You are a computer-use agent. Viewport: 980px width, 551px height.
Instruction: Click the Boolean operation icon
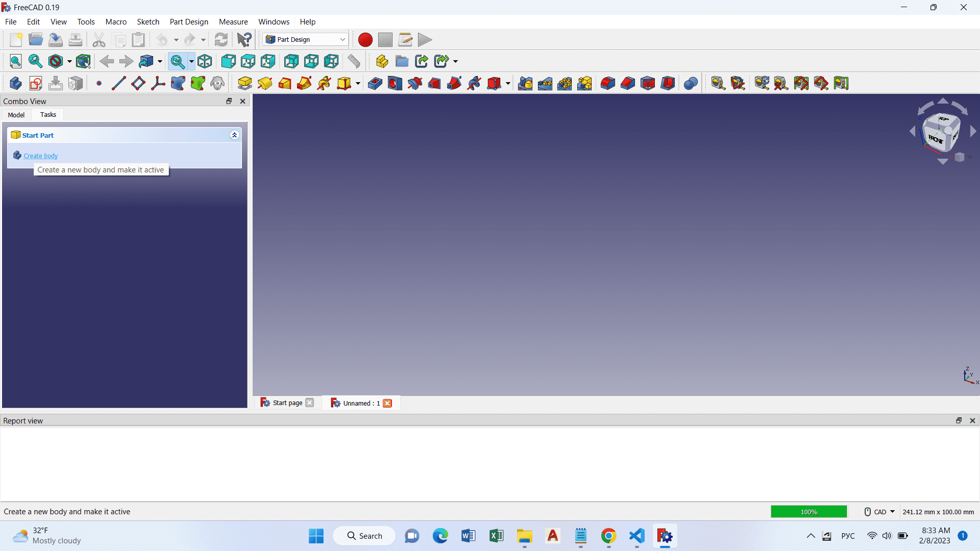[691, 83]
